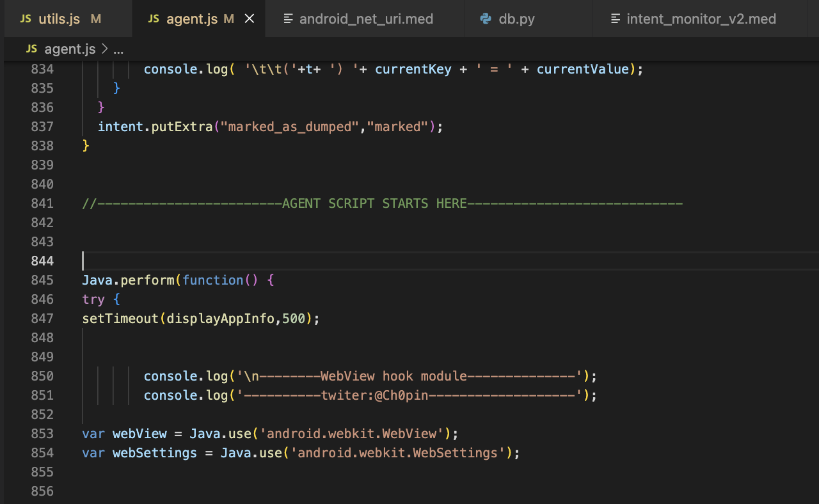Click currentKey on line 834
The height and width of the screenshot is (504, 819).
pos(413,69)
